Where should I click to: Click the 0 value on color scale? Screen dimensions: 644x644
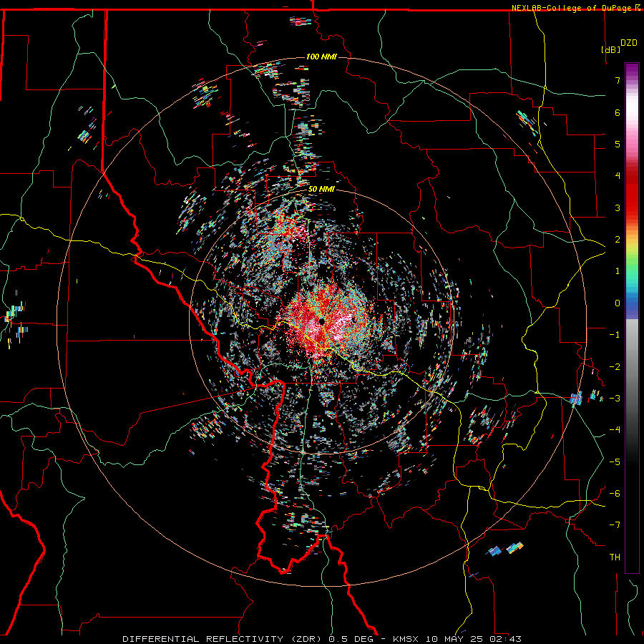tap(618, 303)
